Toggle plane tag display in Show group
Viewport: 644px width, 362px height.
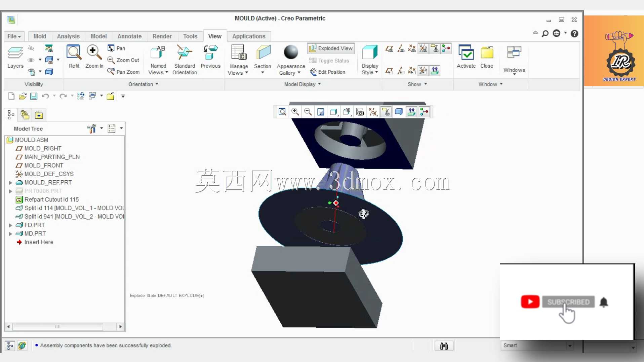(389, 70)
